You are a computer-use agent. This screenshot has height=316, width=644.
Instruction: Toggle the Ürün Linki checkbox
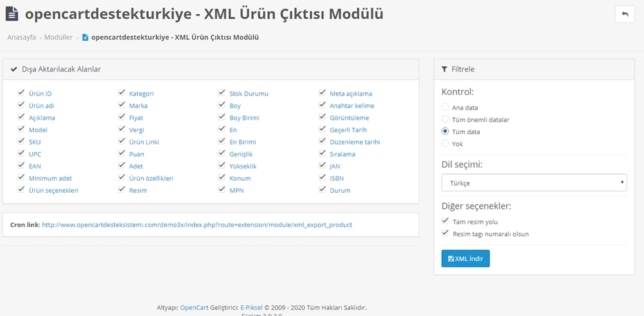pos(121,141)
